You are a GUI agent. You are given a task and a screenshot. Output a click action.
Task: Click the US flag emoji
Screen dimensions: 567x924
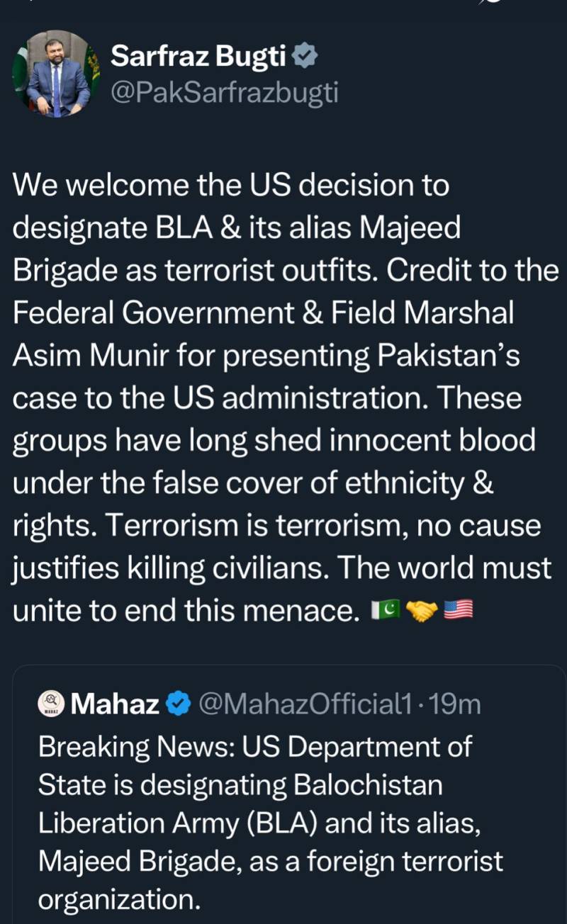click(458, 609)
